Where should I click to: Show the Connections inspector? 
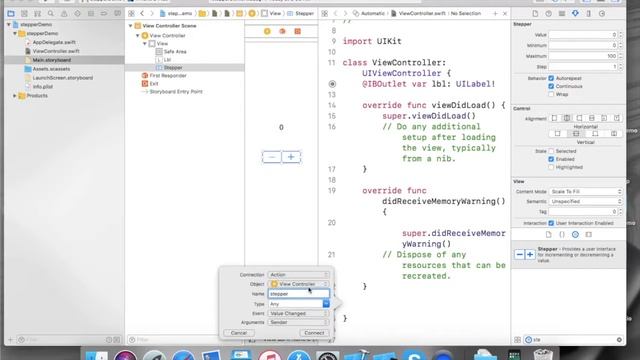point(602,13)
